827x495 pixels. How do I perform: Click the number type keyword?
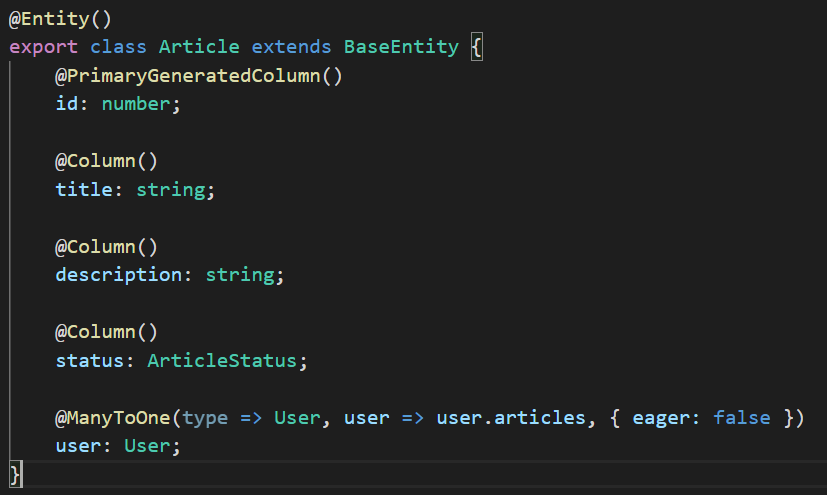[x=136, y=104]
